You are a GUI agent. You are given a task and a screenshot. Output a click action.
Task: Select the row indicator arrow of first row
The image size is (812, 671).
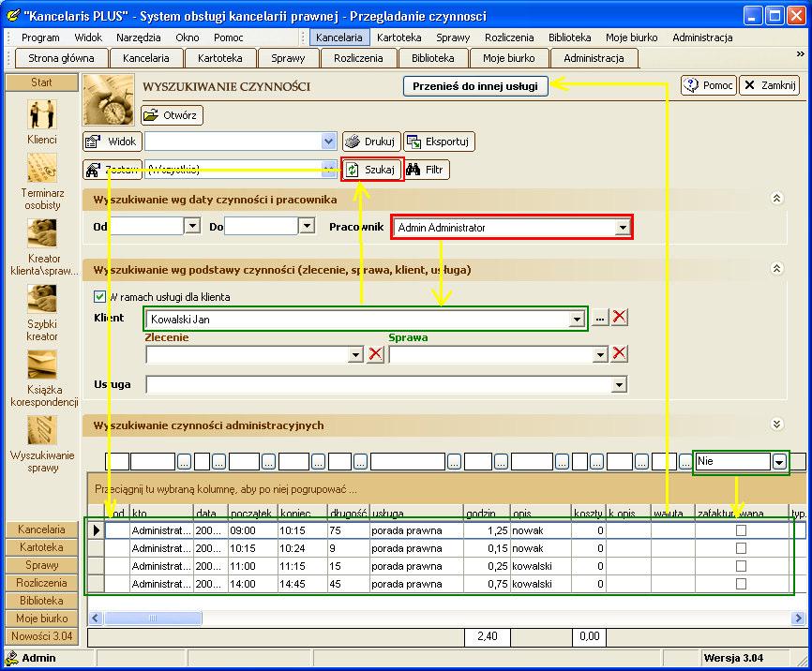pyautogui.click(x=97, y=530)
